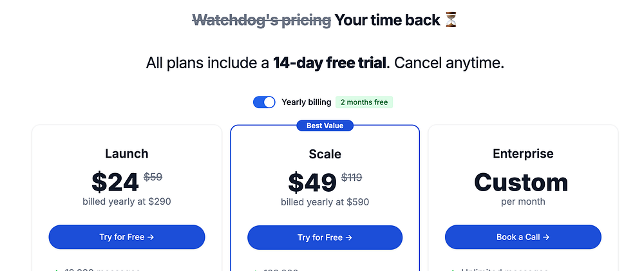This screenshot has width=644, height=271.
Task: Click the struck-through "Watchdog's pricing" heading
Action: (261, 20)
